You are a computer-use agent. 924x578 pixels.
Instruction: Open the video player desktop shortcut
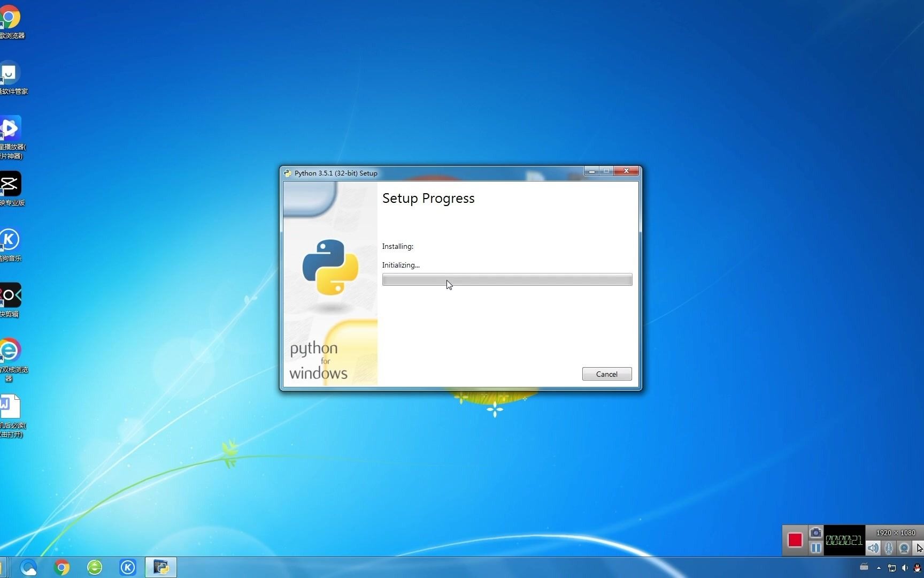coord(11,136)
